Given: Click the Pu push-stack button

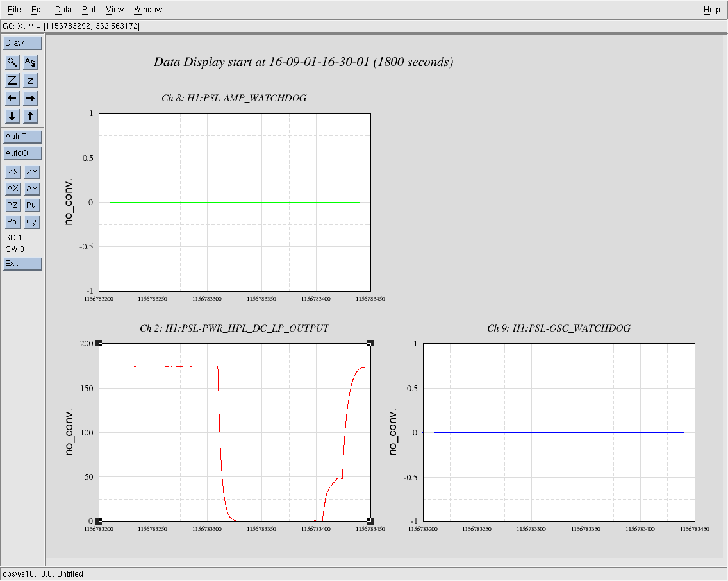Looking at the screenshot, I should pos(32,205).
